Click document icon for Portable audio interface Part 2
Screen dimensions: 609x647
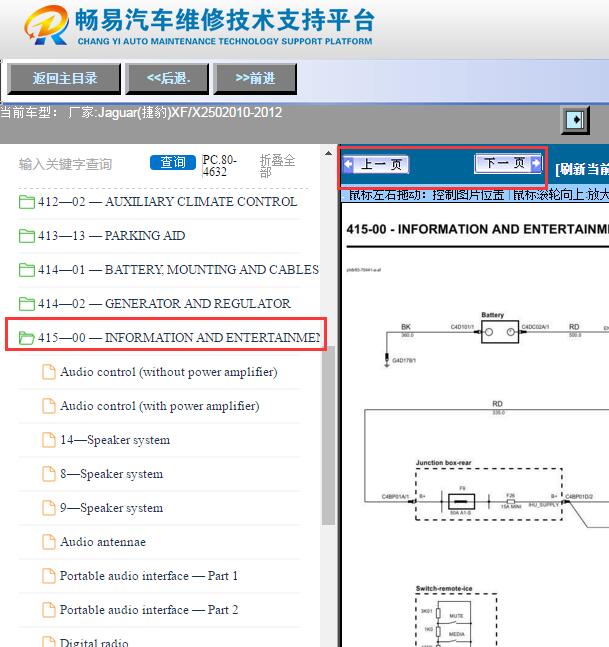pos(49,609)
